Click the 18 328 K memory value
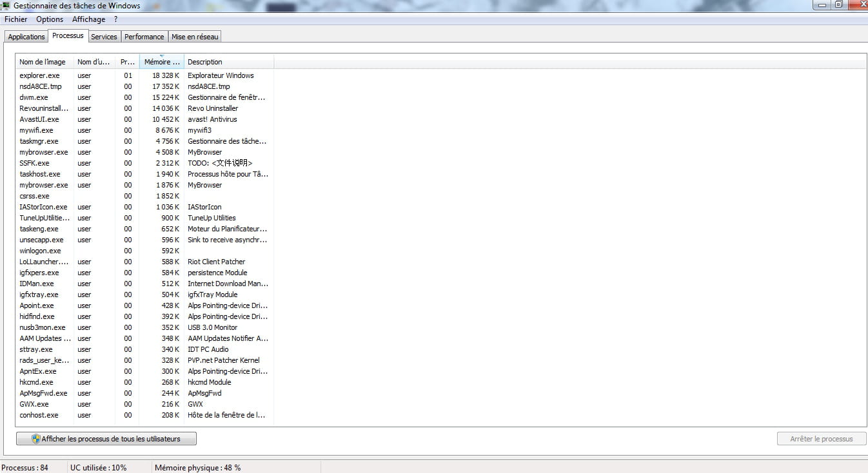868x473 pixels. (x=166, y=75)
